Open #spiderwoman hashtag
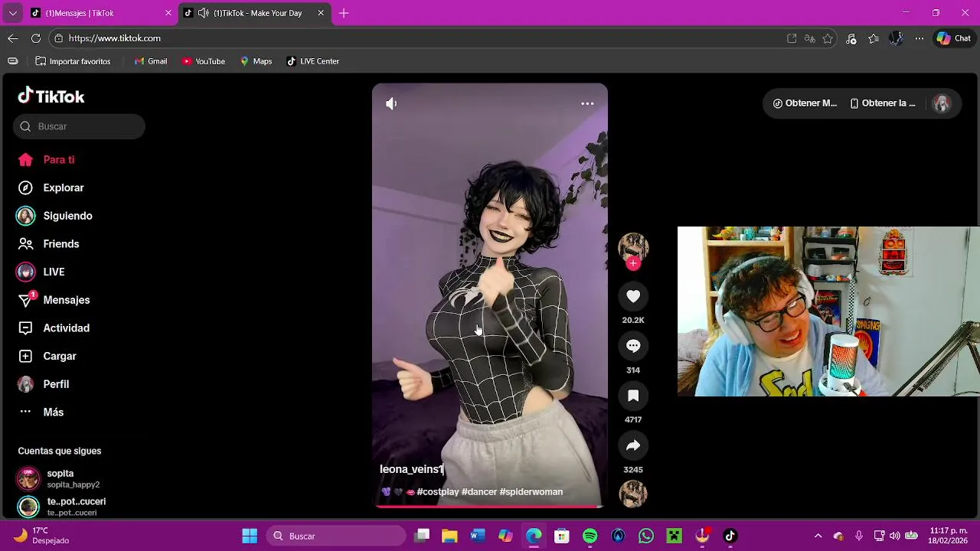 click(x=531, y=492)
